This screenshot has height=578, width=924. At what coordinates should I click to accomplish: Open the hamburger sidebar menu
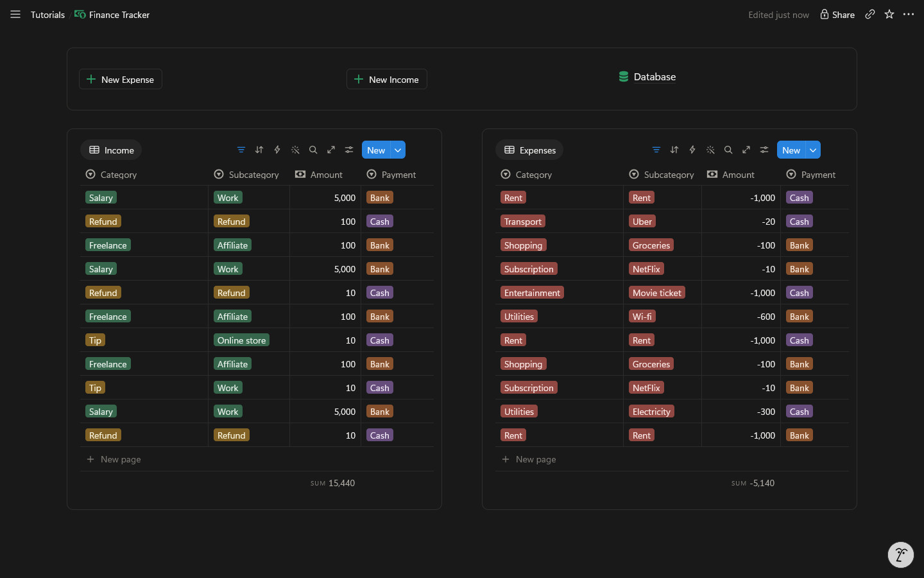(x=15, y=14)
